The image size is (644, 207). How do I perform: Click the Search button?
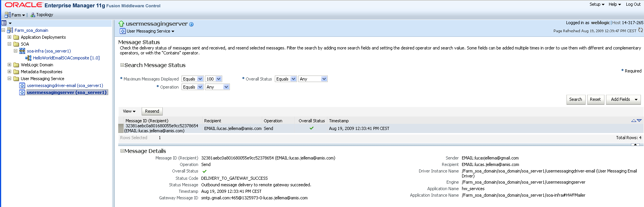(x=575, y=99)
